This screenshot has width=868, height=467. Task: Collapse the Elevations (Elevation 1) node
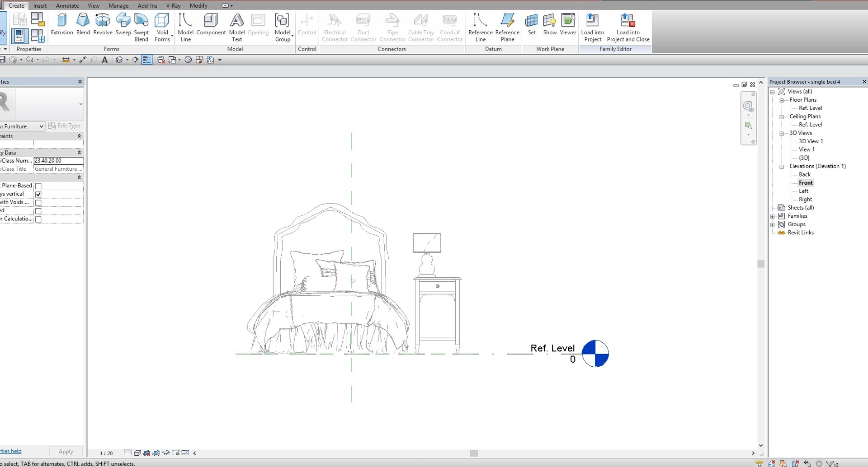point(782,167)
